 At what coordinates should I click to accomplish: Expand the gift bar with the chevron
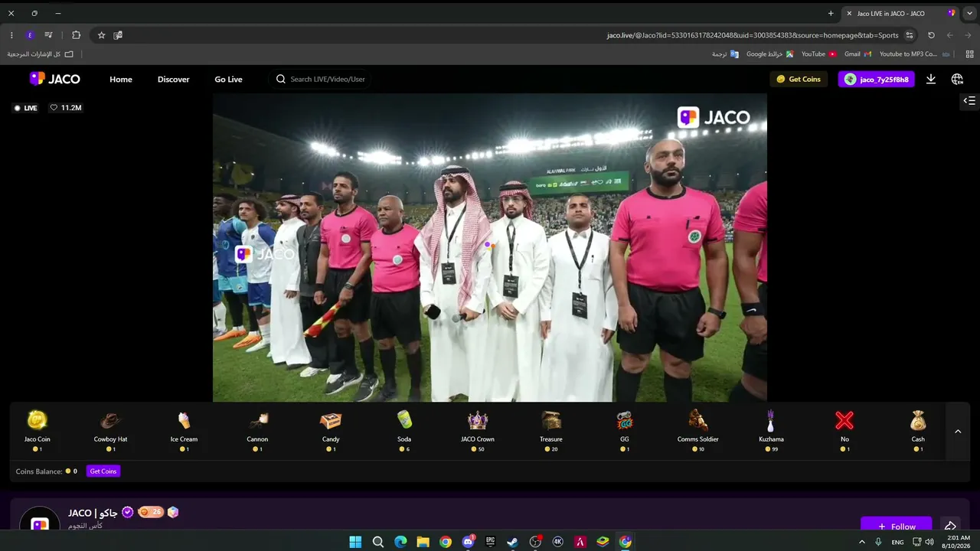coord(958,432)
